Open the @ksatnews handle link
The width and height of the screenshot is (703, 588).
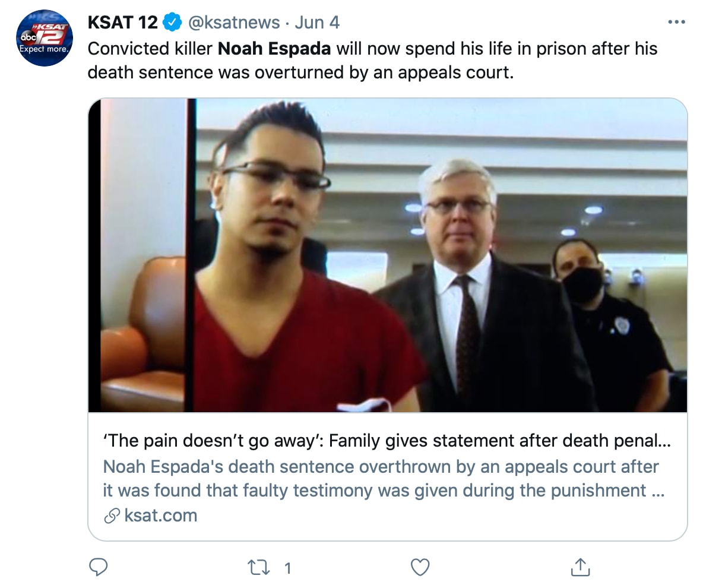coord(233,23)
